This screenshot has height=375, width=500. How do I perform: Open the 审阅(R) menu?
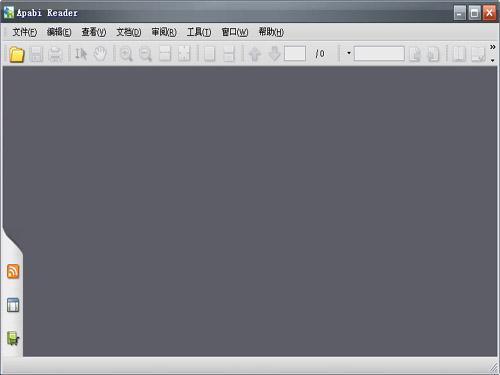(164, 32)
